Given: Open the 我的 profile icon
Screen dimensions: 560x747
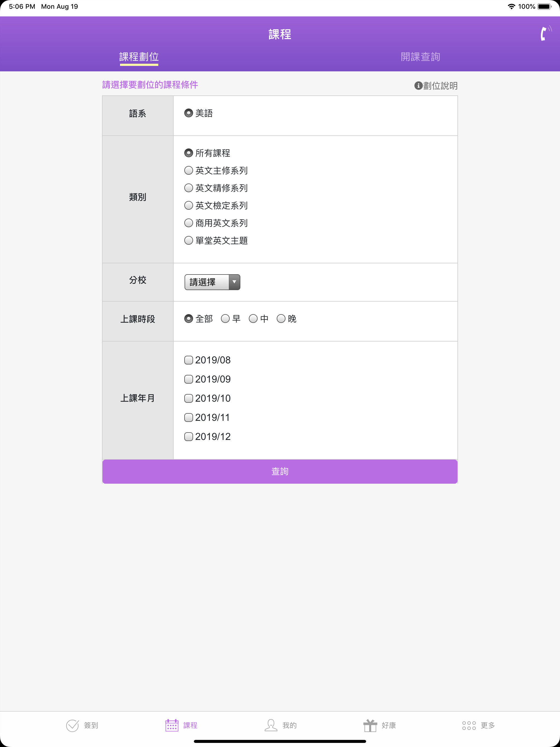Looking at the screenshot, I should 271,725.
